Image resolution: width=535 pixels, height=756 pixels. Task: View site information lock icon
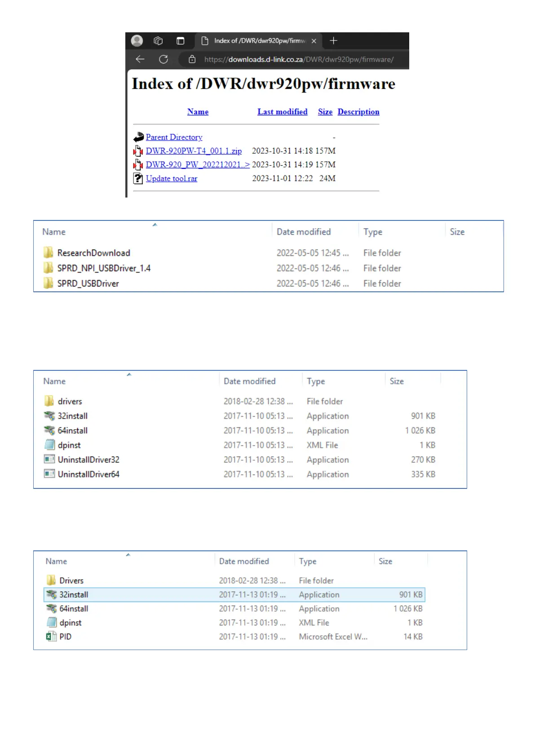pos(192,59)
